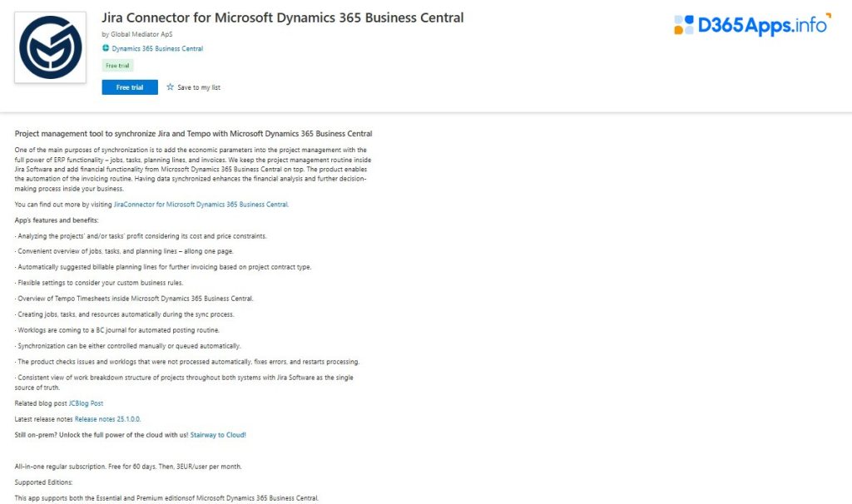
Task: Click the 'Analyzing the projects' and/or tasks' profit' line
Action: pyautogui.click(x=141, y=236)
